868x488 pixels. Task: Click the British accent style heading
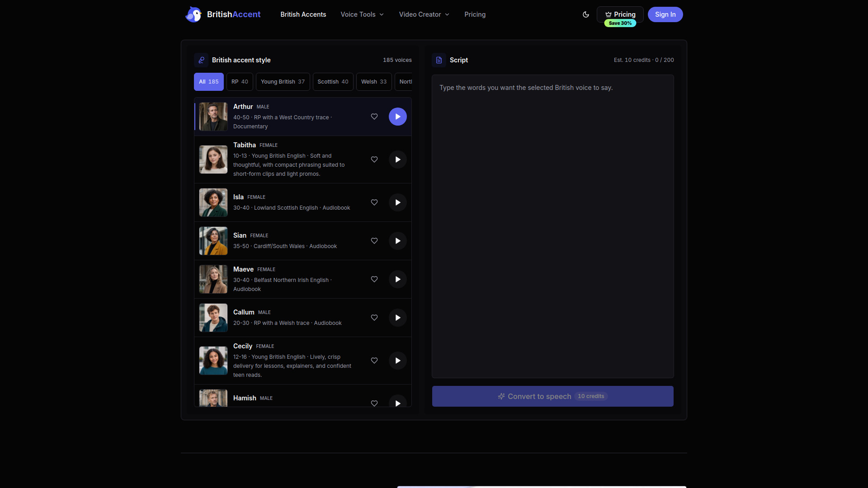(x=241, y=60)
